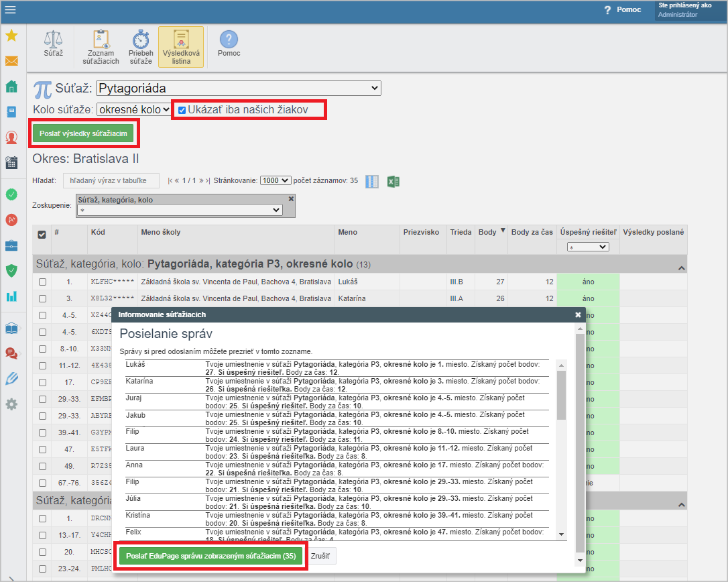Open the blue Pomoc help toolbar item
This screenshot has height=582, width=728.
point(229,44)
